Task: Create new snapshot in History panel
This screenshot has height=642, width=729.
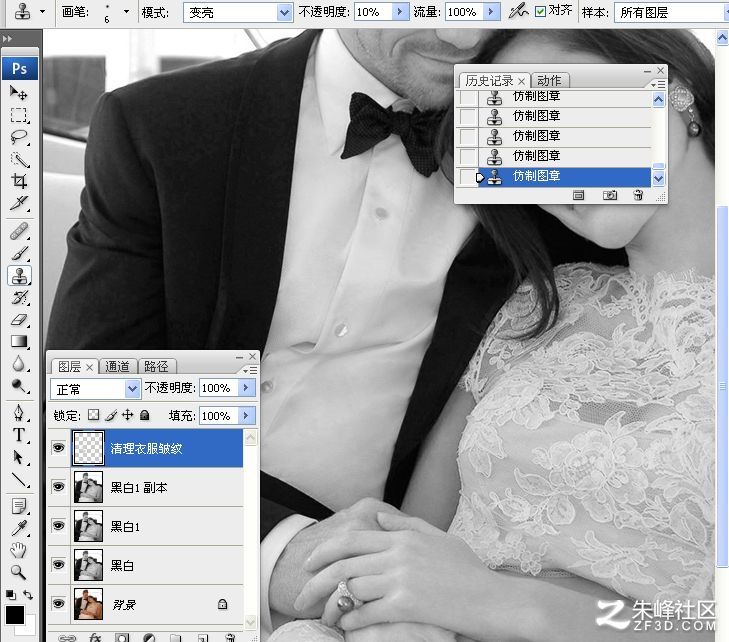Action: (x=610, y=195)
